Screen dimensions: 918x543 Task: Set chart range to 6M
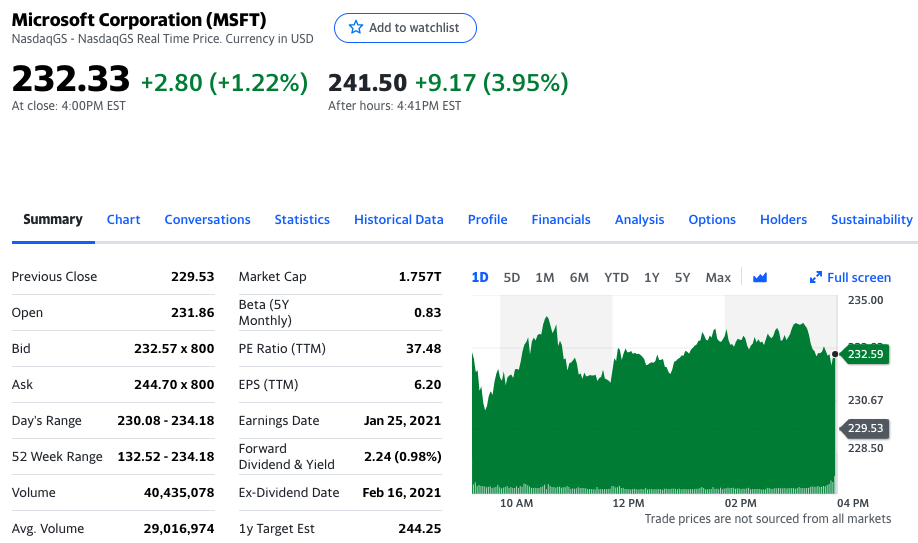pyautogui.click(x=579, y=277)
